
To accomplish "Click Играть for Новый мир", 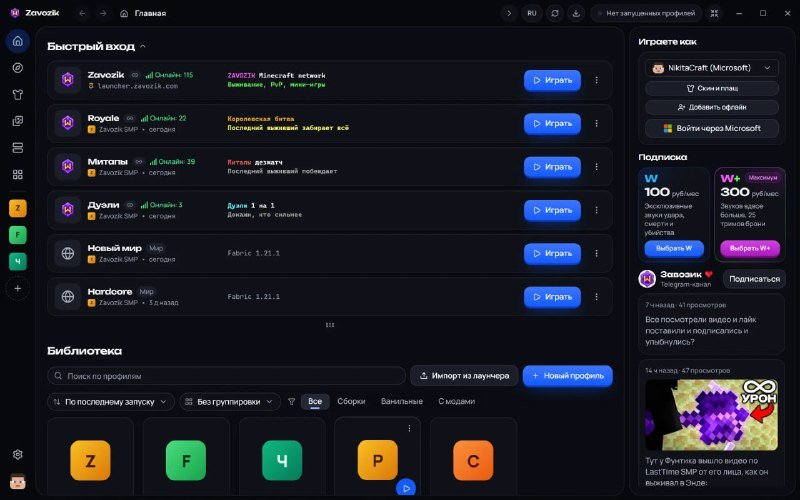I will coord(553,254).
